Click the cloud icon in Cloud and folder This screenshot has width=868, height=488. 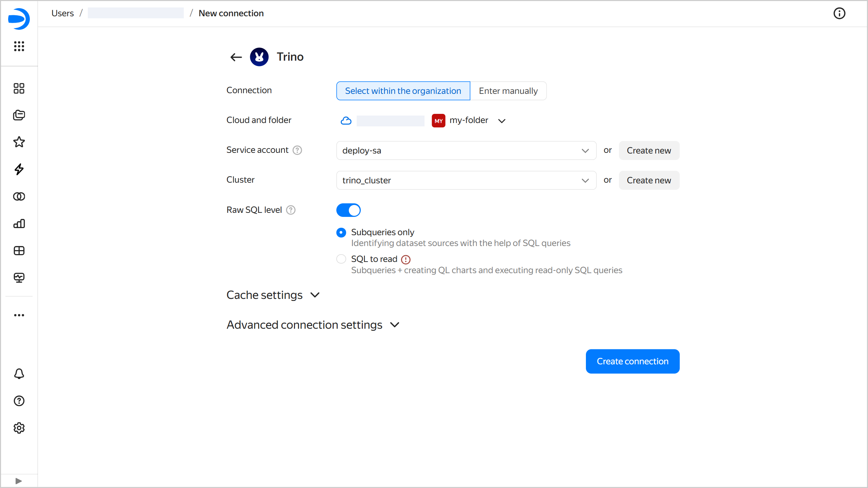coord(346,121)
